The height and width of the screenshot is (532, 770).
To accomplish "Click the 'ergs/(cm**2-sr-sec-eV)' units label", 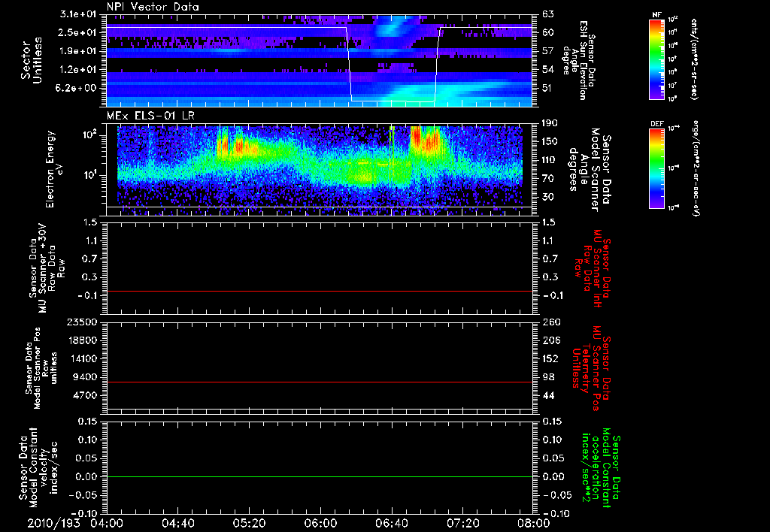I will pyautogui.click(x=696, y=168).
